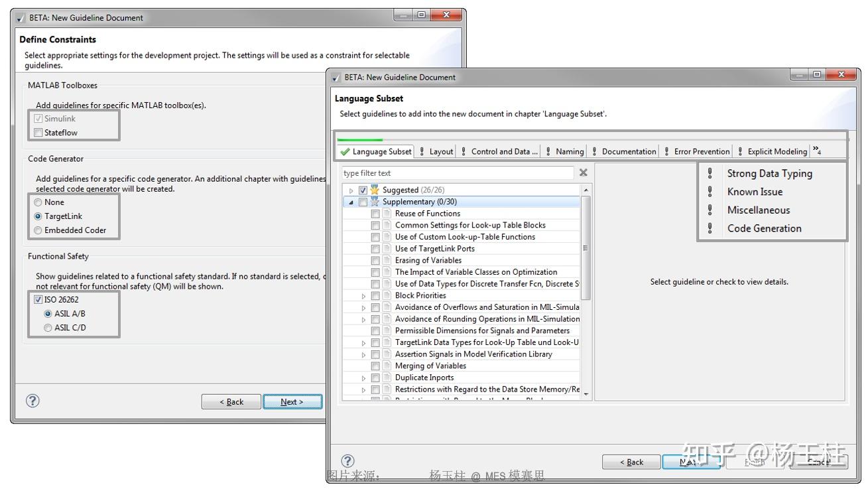Click the green progress bar above the tabs

coord(361,139)
